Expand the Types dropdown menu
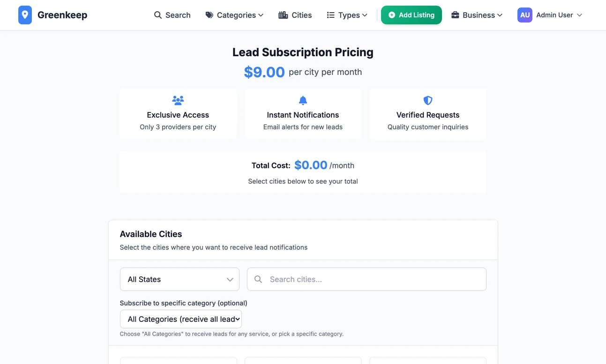The image size is (606, 364). point(347,15)
